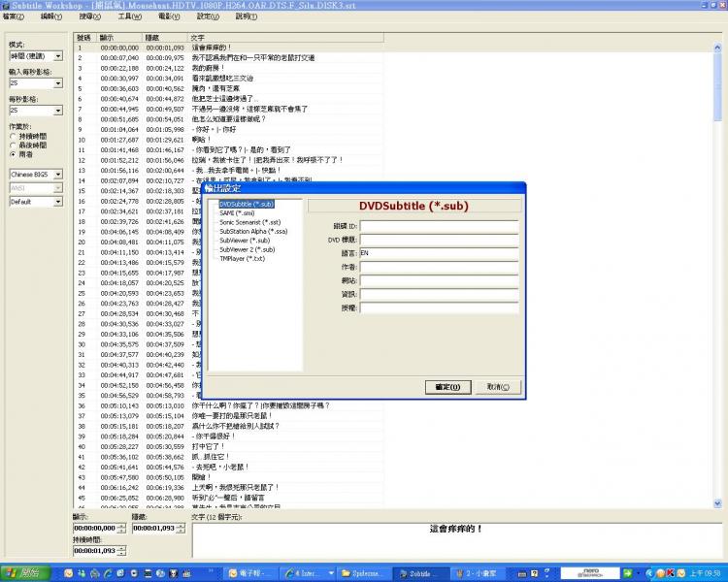Select SubViewer 2 (*.sub) format
728x582 pixels.
coord(247,249)
